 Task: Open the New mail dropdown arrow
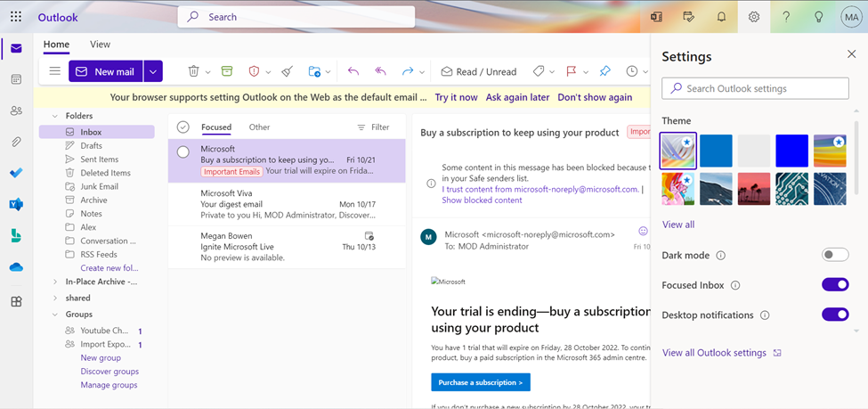coord(153,71)
